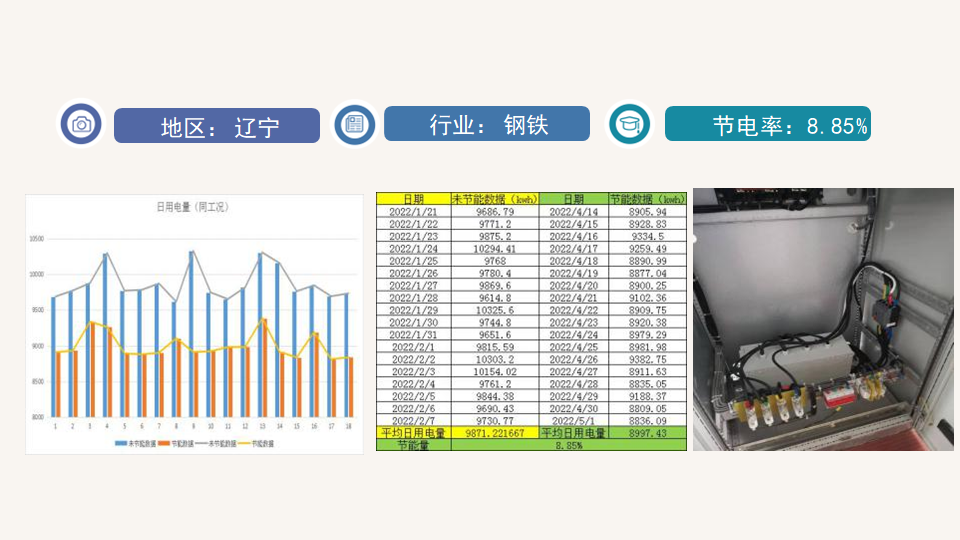Select the cell with value 9686.79
The height and width of the screenshot is (540, 960).
click(x=495, y=211)
